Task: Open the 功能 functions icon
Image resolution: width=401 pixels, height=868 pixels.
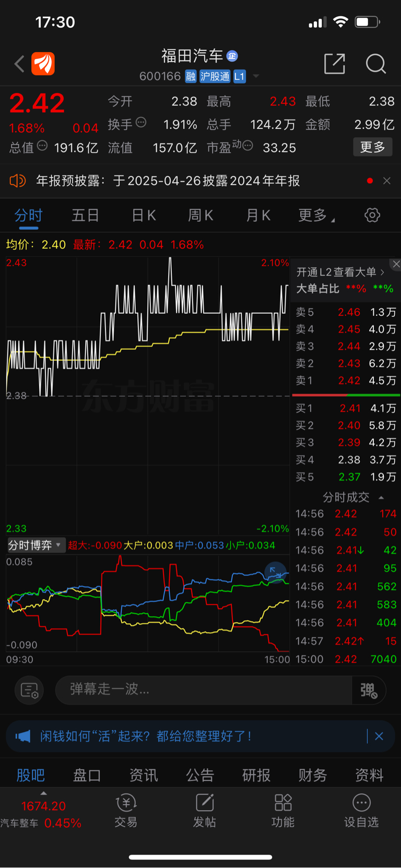Action: click(x=283, y=811)
